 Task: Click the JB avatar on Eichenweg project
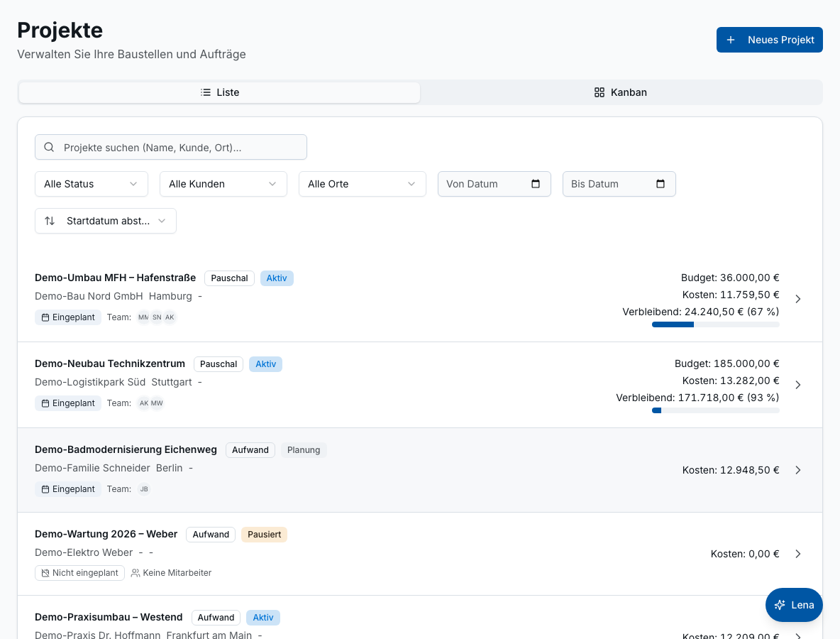pos(143,489)
